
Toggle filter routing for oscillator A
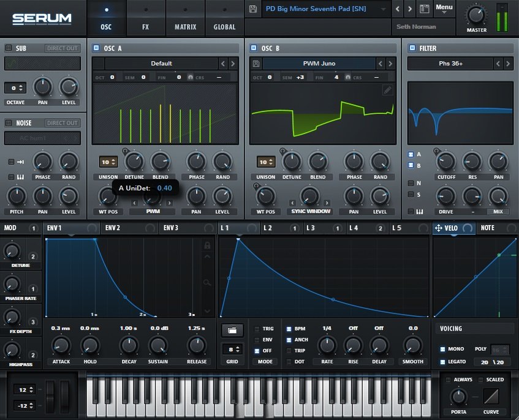coord(411,154)
